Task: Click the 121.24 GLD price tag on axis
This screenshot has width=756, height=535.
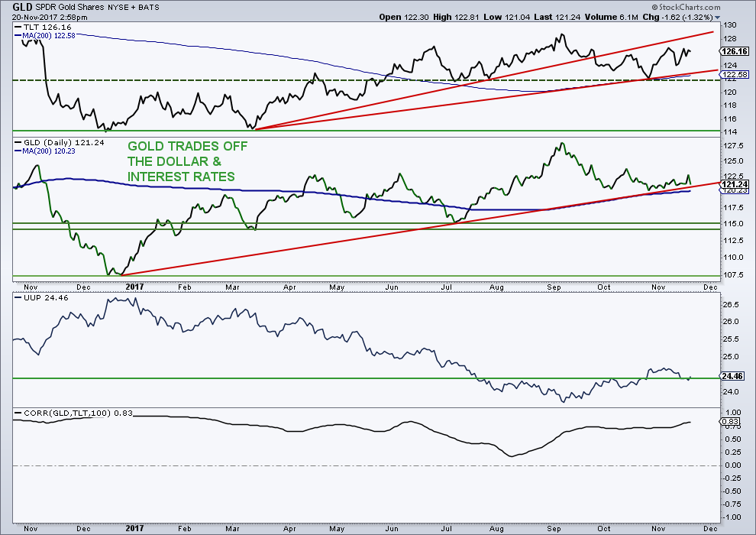Action: (x=735, y=184)
